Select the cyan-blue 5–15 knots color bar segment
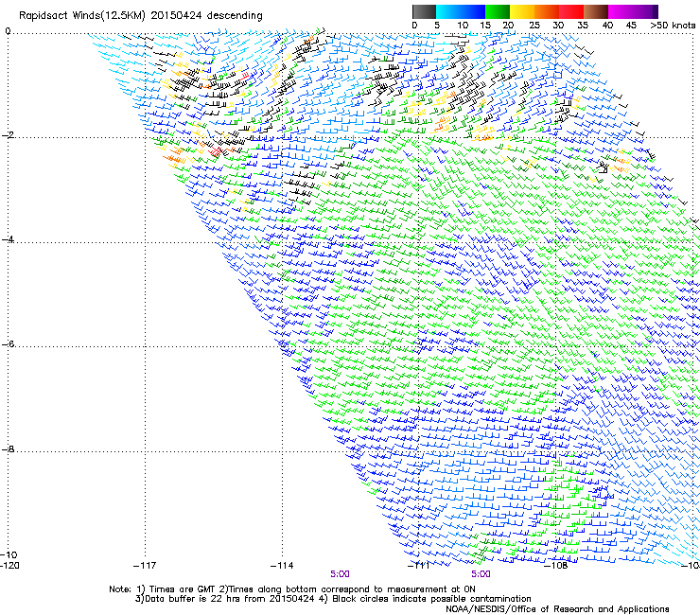The height and width of the screenshot is (615, 700). coord(461,11)
